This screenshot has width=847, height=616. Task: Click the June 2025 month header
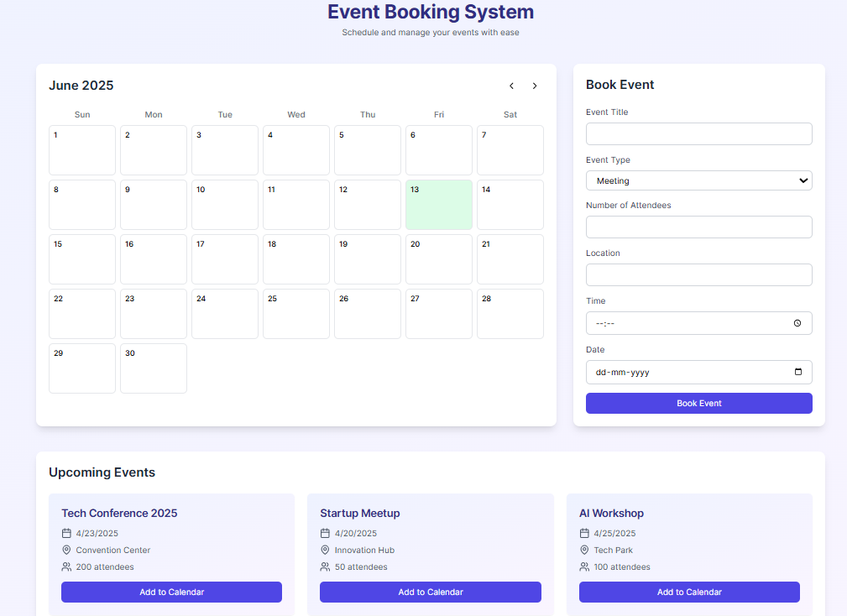tap(81, 86)
